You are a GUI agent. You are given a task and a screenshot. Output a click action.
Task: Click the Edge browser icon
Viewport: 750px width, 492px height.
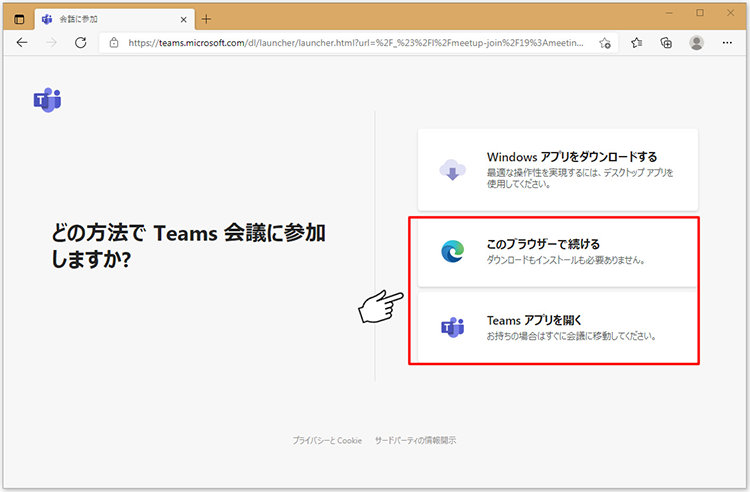point(452,251)
